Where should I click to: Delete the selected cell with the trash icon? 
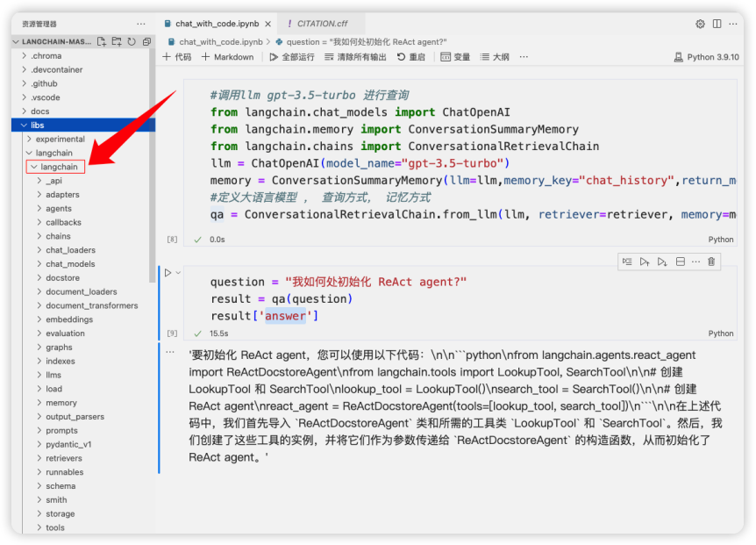[711, 262]
